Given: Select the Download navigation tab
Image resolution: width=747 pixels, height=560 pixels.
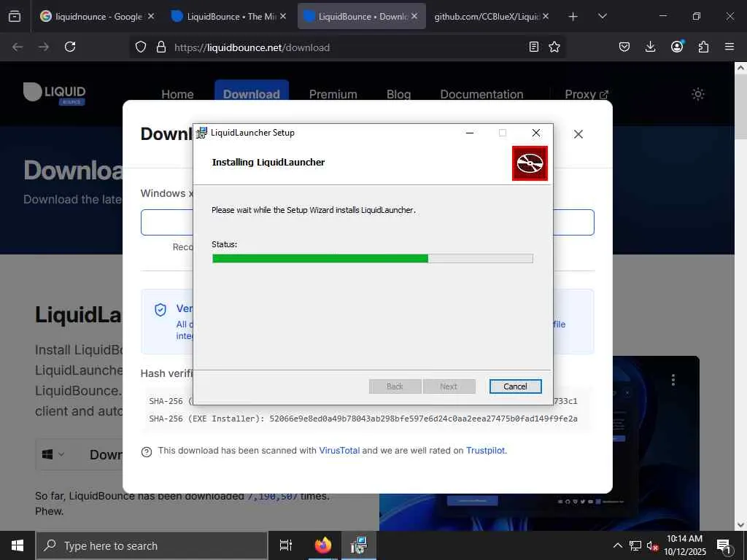Looking at the screenshot, I should (x=252, y=94).
